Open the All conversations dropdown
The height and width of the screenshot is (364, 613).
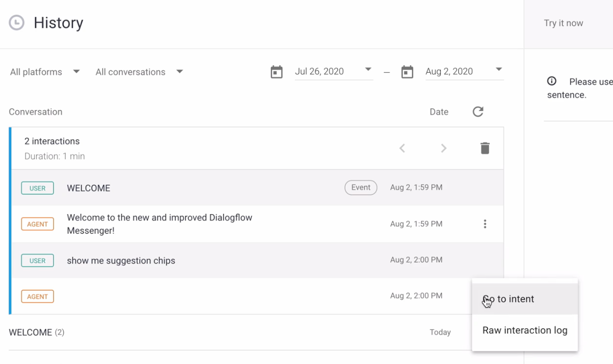point(138,72)
